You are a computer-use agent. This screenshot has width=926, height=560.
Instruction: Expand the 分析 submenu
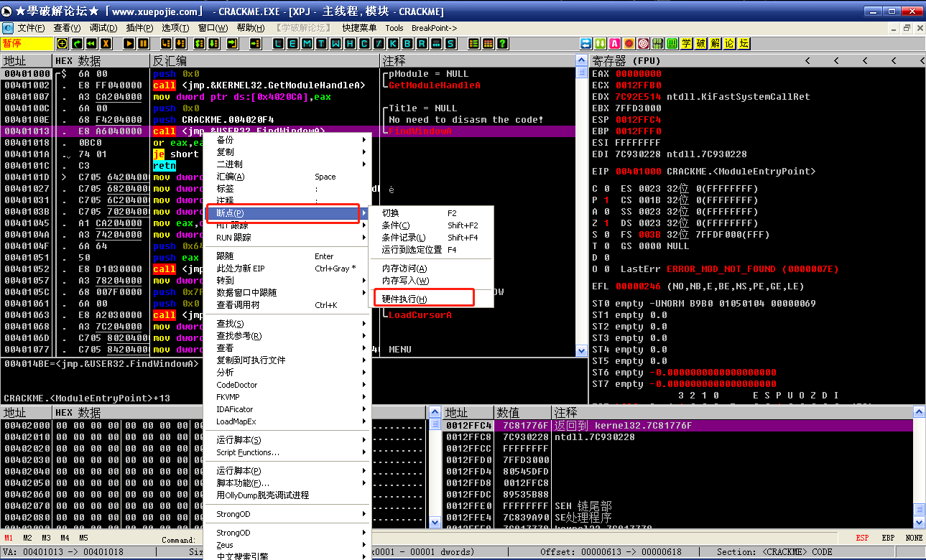tap(287, 373)
